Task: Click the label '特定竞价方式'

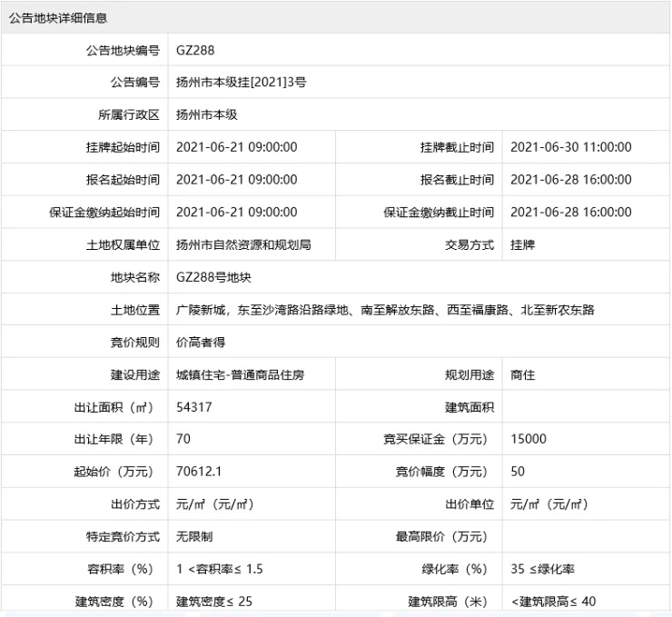Action: 123,537
